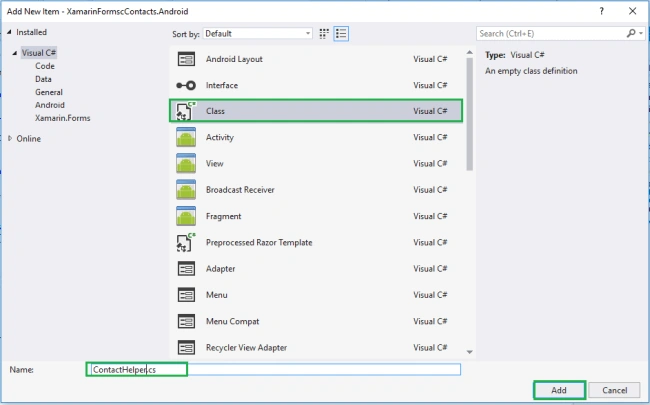Switch to small icons grid view

coord(324,34)
